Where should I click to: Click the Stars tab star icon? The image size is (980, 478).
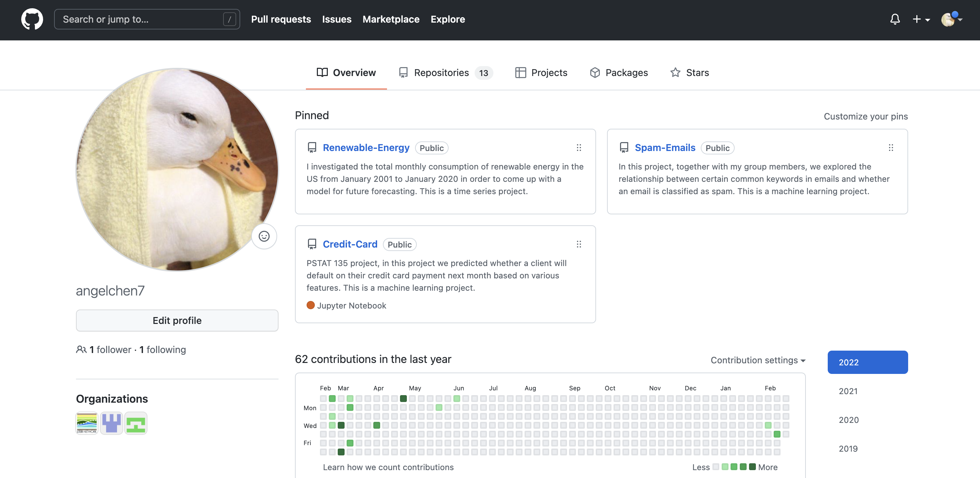(675, 72)
